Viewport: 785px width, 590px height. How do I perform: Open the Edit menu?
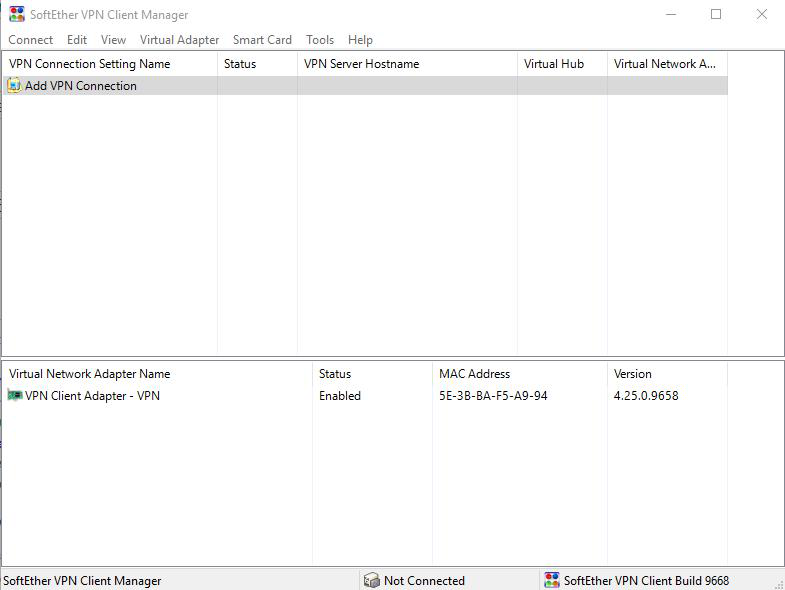point(77,40)
